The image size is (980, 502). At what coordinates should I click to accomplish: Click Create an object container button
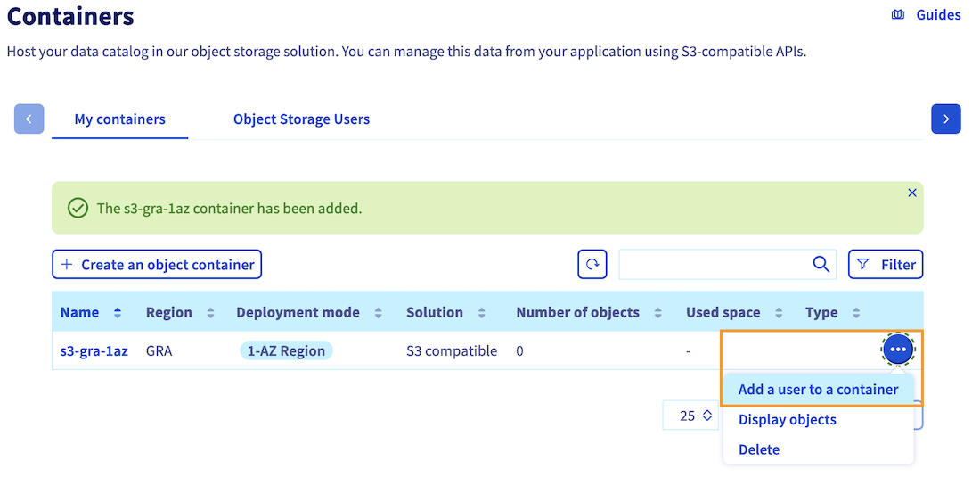point(157,265)
